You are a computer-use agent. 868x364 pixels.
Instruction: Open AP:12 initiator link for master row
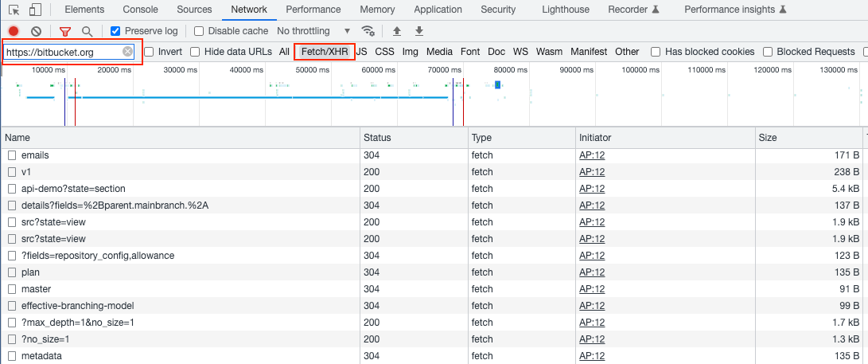coord(592,288)
